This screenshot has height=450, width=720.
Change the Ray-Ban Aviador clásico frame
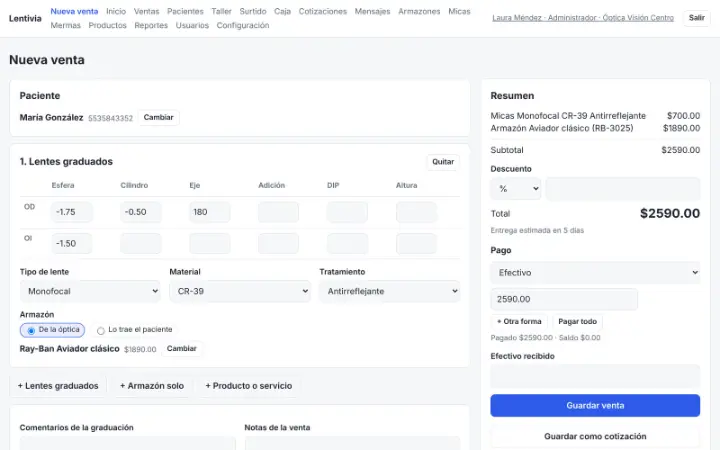(x=181, y=349)
